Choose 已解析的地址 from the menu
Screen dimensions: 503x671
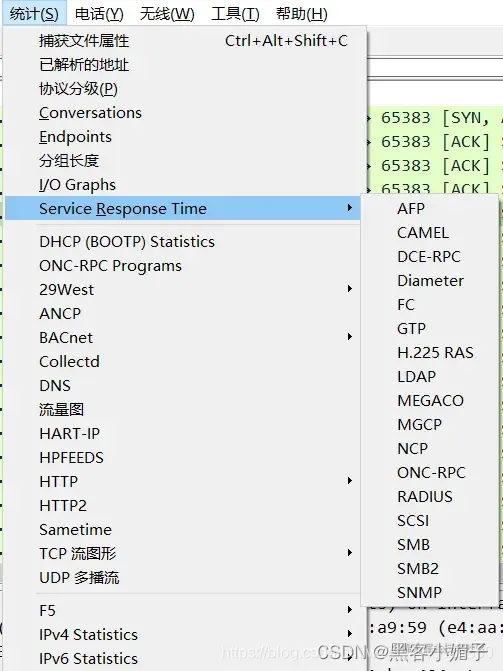tap(183, 65)
